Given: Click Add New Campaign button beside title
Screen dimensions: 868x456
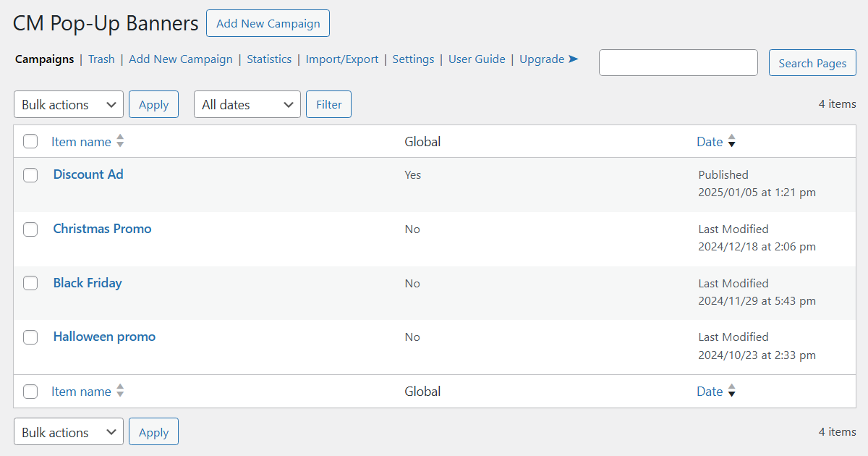Looking at the screenshot, I should (x=268, y=23).
